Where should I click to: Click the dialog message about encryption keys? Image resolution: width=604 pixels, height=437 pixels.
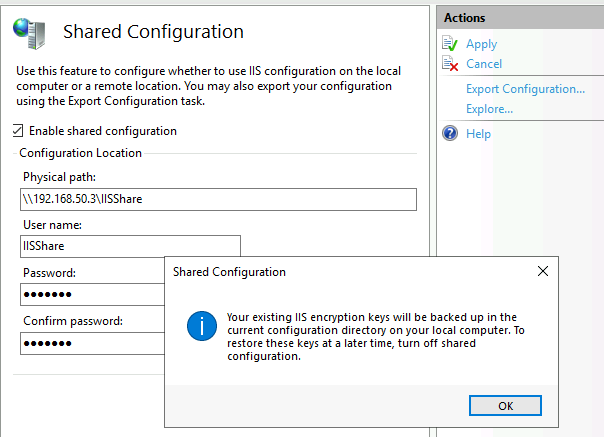coord(376,336)
